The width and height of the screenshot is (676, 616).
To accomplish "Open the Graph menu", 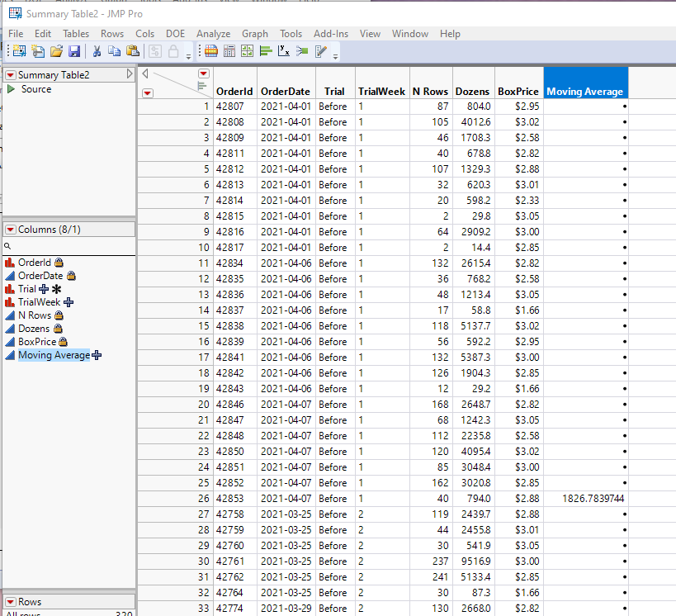I will pyautogui.click(x=255, y=34).
